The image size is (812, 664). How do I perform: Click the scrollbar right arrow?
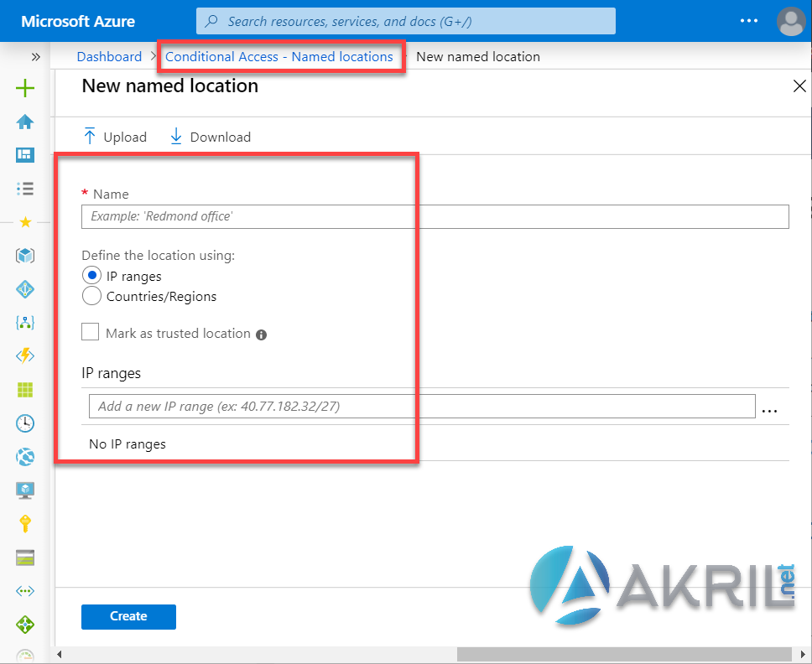803,654
